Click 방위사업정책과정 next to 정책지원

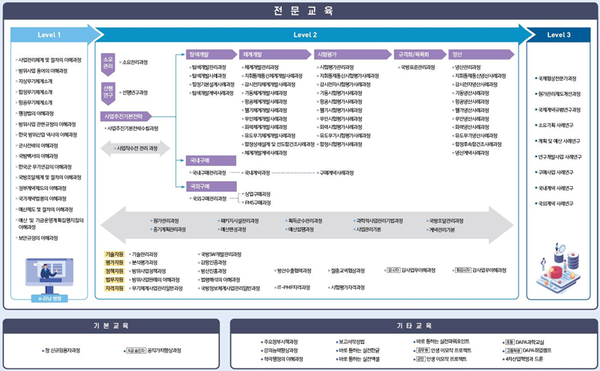pyautogui.click(x=149, y=271)
